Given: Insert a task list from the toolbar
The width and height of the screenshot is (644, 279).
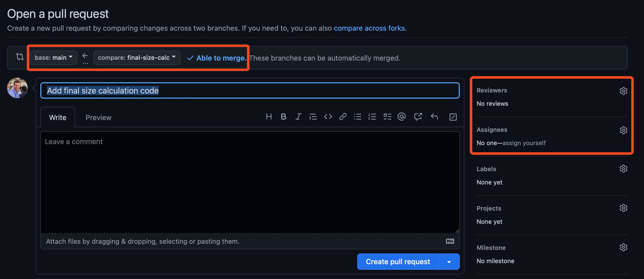Looking at the screenshot, I should tap(387, 117).
